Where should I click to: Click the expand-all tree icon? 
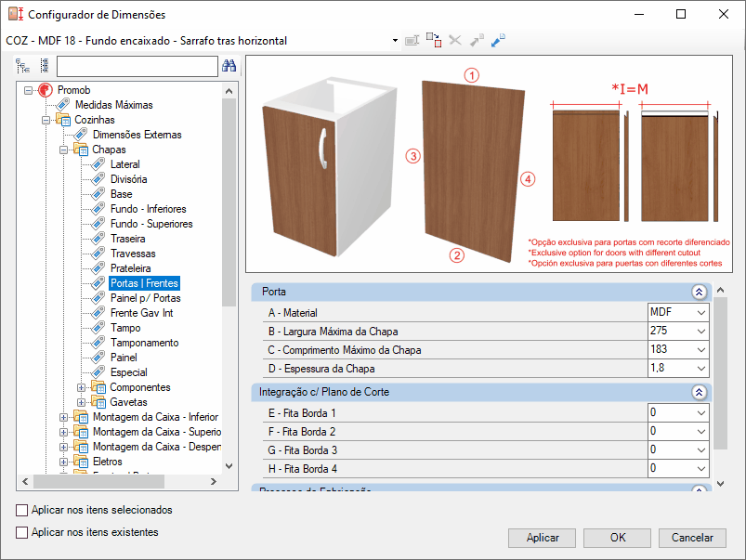(23, 66)
